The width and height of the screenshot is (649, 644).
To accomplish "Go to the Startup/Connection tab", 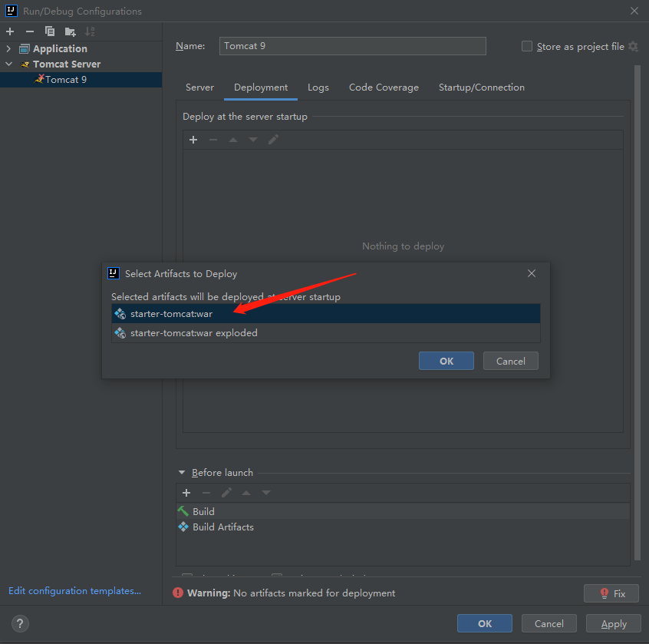I will point(481,88).
